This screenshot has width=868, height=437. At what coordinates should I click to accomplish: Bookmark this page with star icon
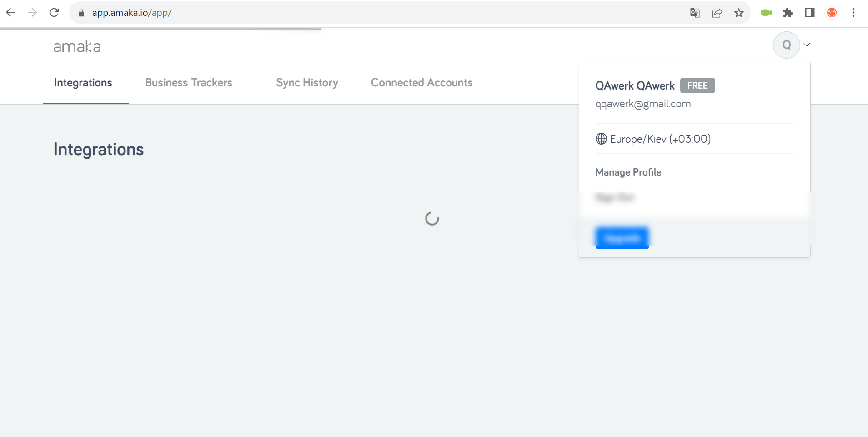pos(739,13)
